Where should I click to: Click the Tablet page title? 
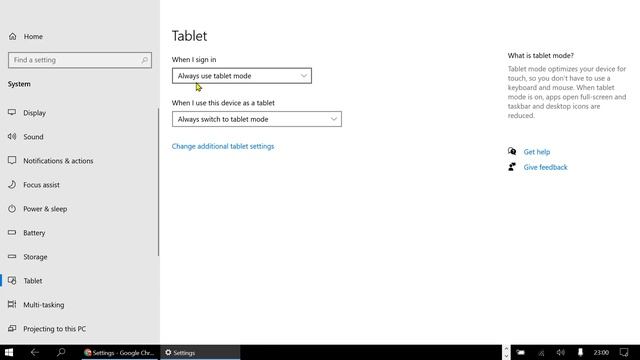pos(189,36)
